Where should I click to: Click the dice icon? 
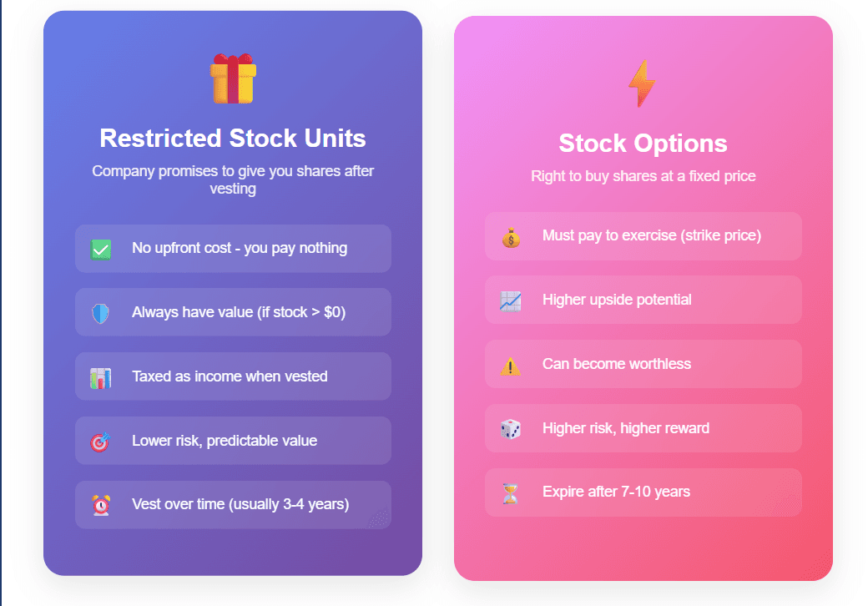(x=511, y=429)
